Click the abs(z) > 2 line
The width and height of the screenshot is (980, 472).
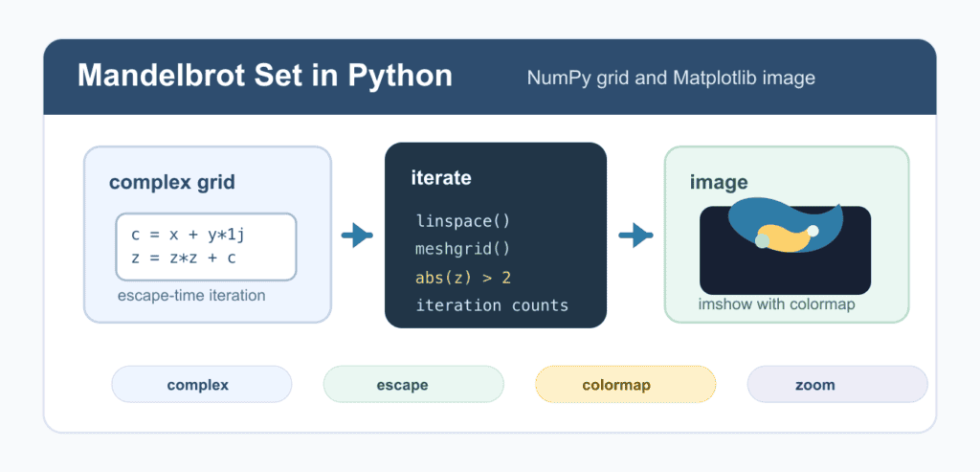[x=463, y=278]
